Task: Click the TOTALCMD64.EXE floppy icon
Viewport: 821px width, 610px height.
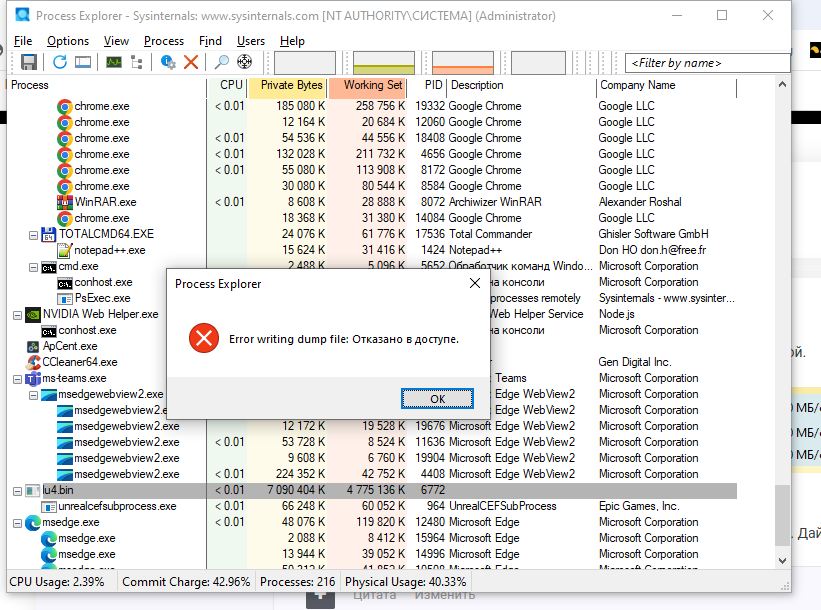Action: (48, 234)
